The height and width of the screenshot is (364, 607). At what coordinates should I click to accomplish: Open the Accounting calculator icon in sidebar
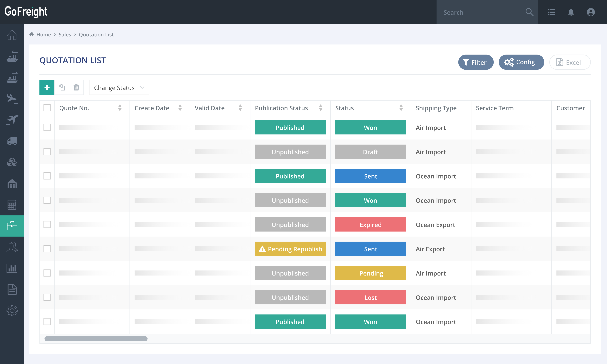[12, 205]
